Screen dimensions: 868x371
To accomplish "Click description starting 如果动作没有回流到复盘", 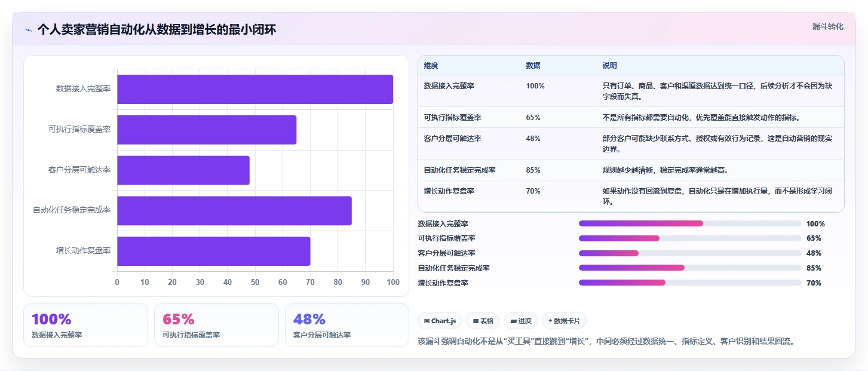I will (717, 197).
